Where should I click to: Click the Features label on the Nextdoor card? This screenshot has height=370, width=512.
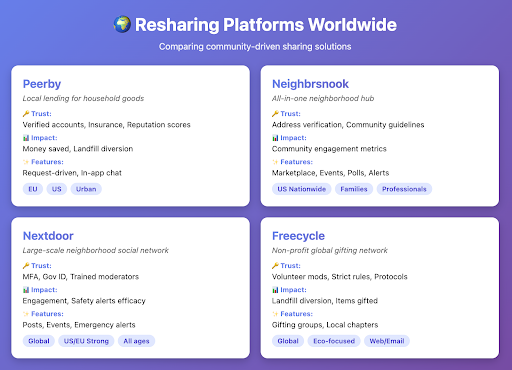tap(47, 314)
